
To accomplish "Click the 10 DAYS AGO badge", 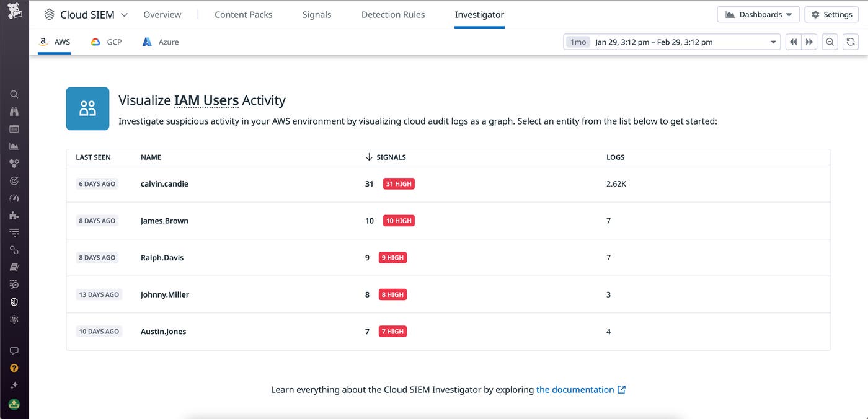I will tap(99, 332).
